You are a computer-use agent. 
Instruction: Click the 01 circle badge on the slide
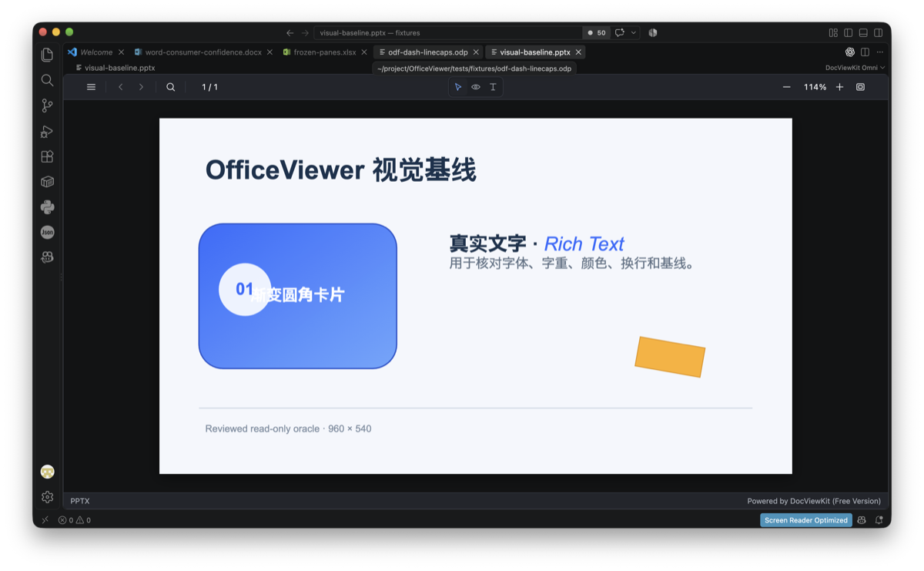tap(245, 289)
